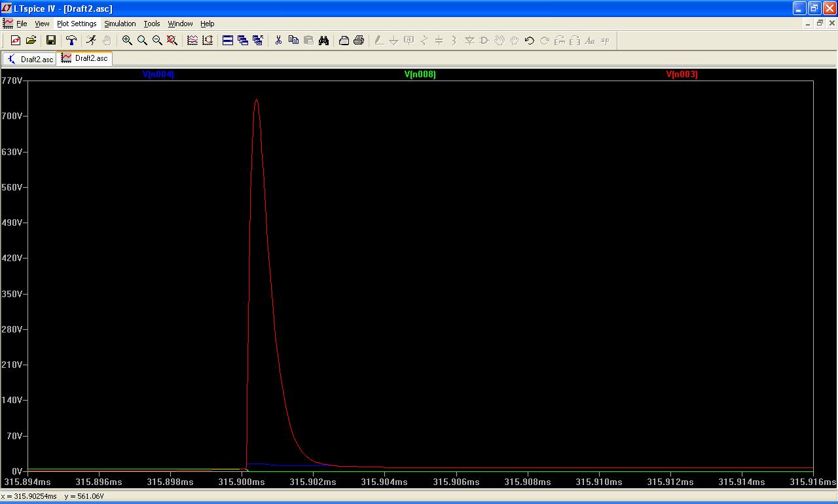The height and width of the screenshot is (504, 838).
Task: Open the Plot Settings menu
Action: (77, 24)
